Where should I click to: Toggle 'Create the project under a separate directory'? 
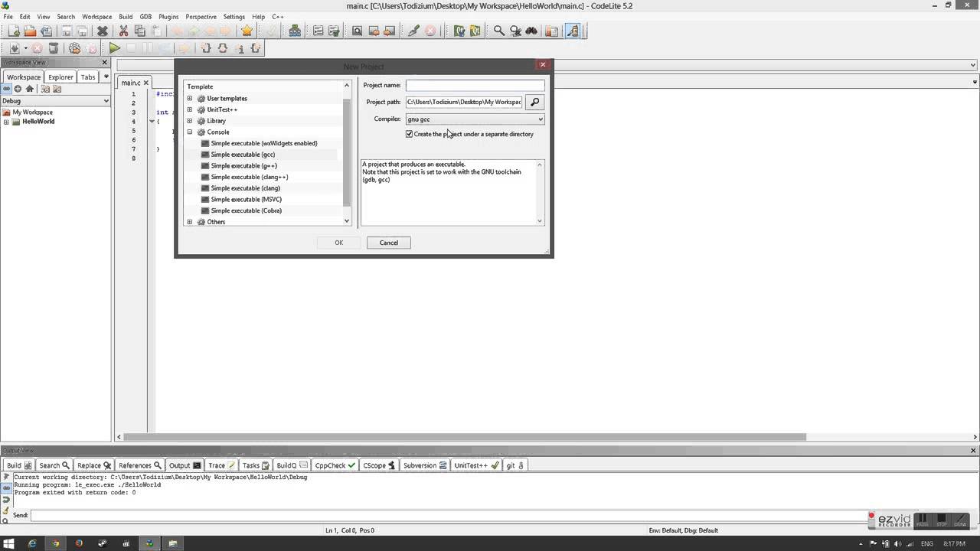point(410,134)
